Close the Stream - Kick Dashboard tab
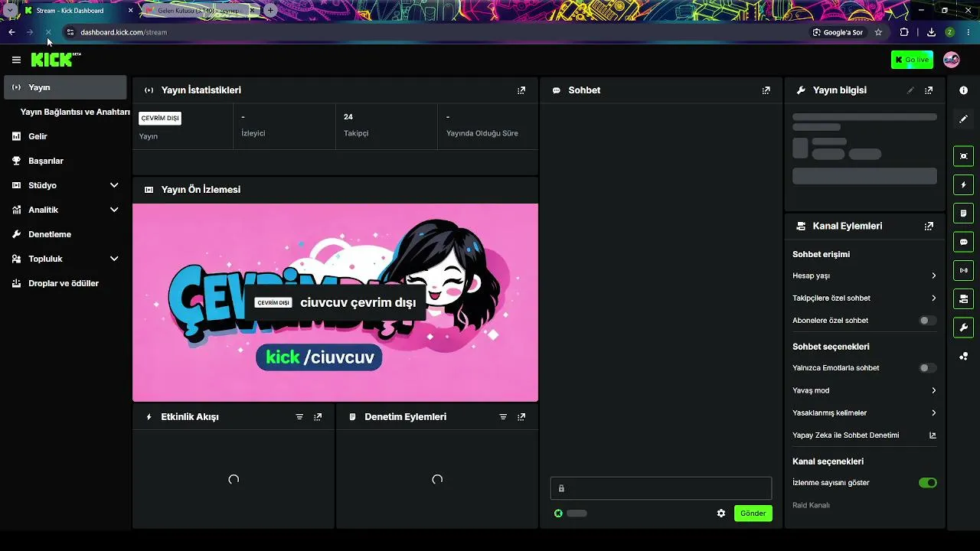The width and height of the screenshot is (980, 551). [x=131, y=11]
